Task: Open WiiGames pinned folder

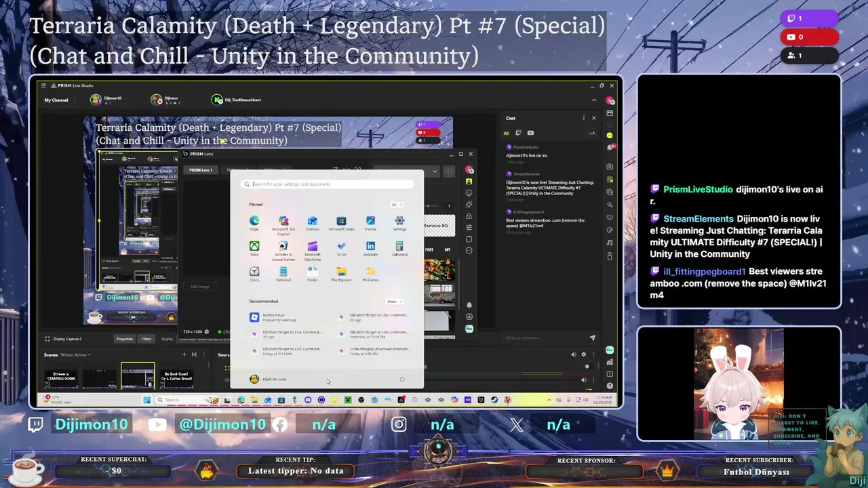Action: 370,274
